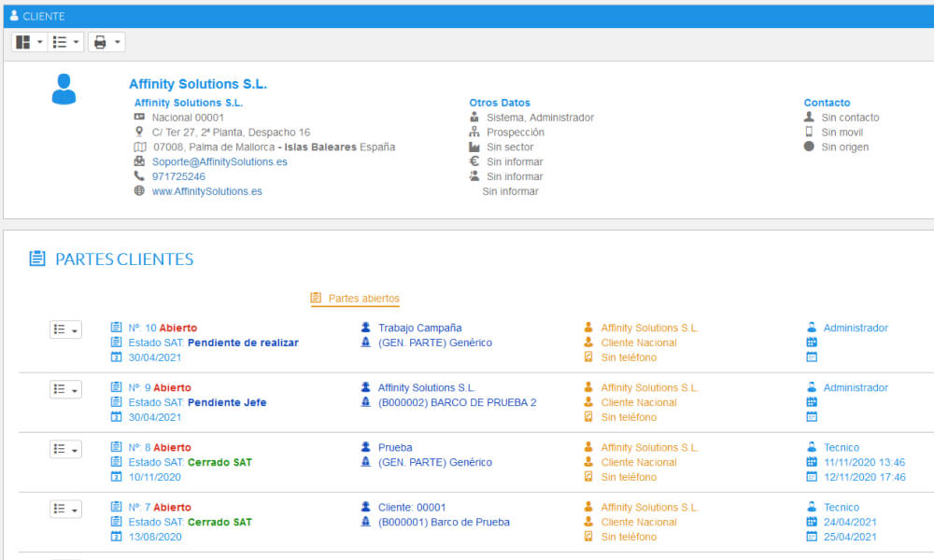
Task: Open the print dropdown in toolbar
Action: 106,42
